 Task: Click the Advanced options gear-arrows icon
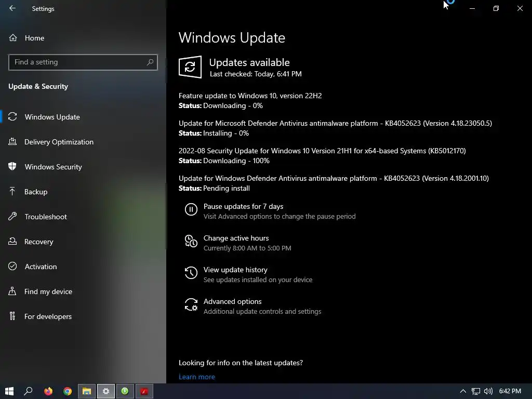click(191, 304)
